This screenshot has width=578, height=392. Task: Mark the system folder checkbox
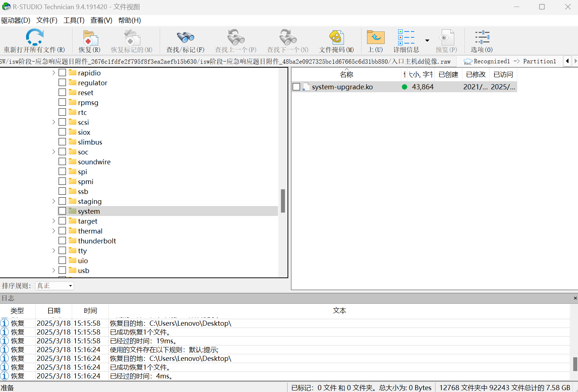click(62, 211)
